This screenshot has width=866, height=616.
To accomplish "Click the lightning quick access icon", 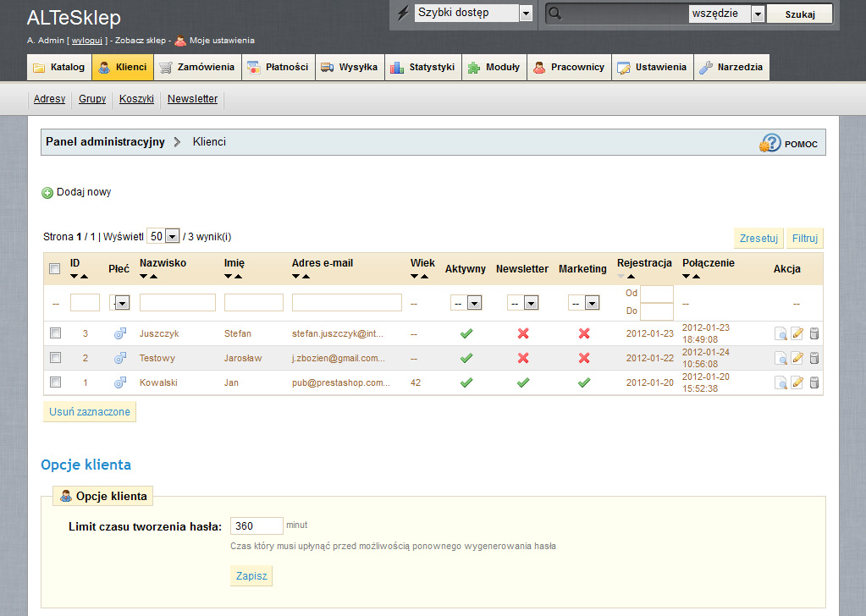I will [403, 13].
